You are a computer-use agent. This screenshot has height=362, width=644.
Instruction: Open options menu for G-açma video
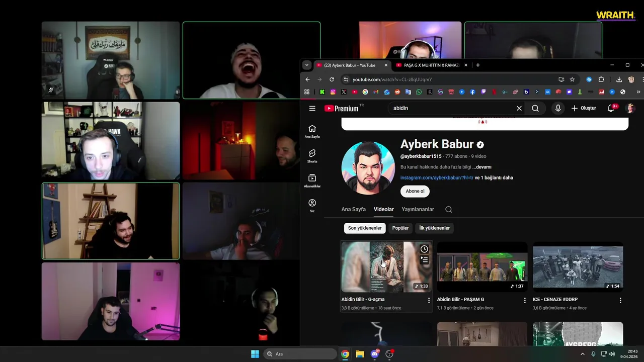pos(429,300)
